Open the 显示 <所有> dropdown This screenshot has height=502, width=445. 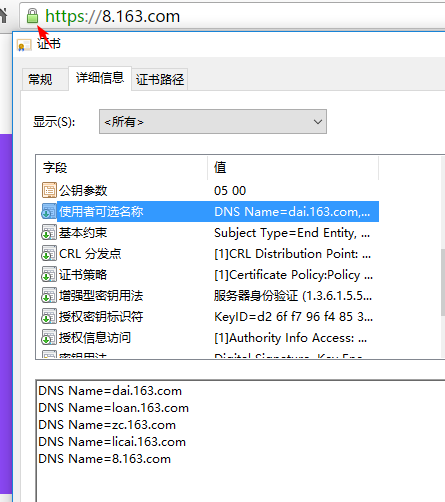[x=213, y=122]
